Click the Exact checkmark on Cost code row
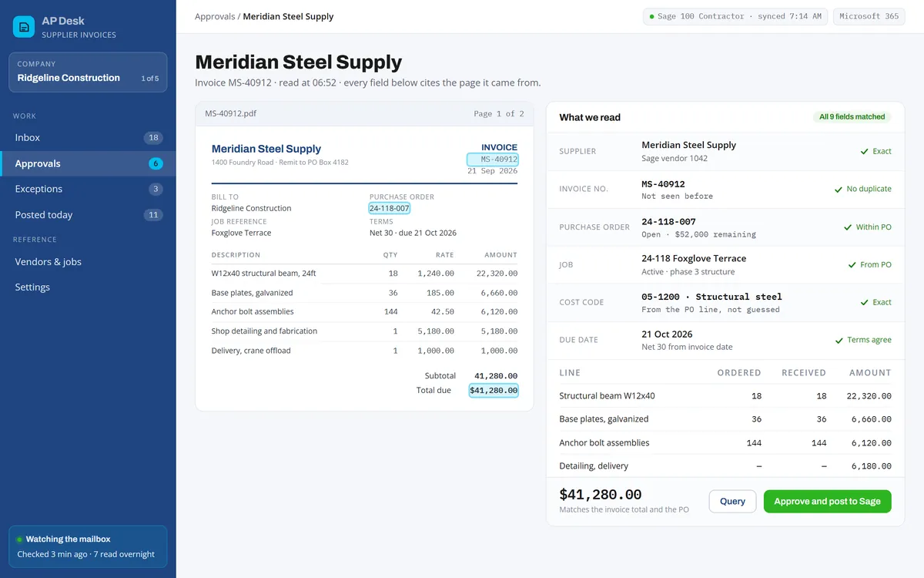The image size is (924, 578). click(876, 302)
